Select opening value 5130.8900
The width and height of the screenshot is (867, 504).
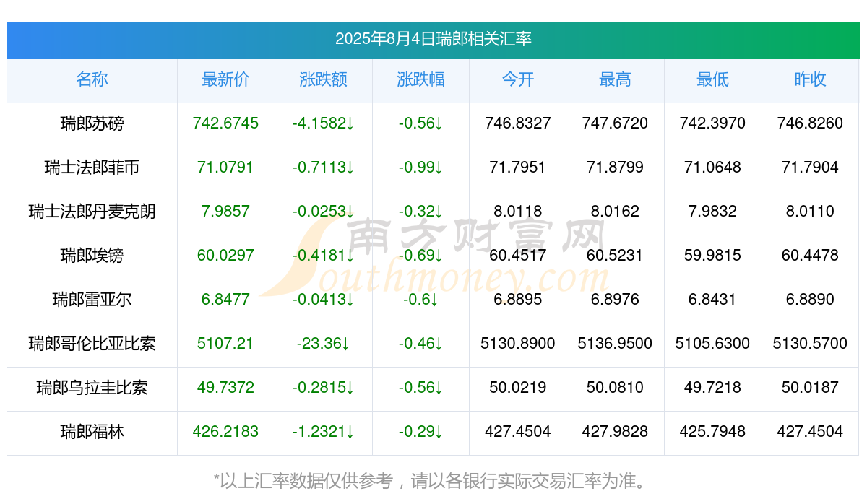tap(518, 343)
